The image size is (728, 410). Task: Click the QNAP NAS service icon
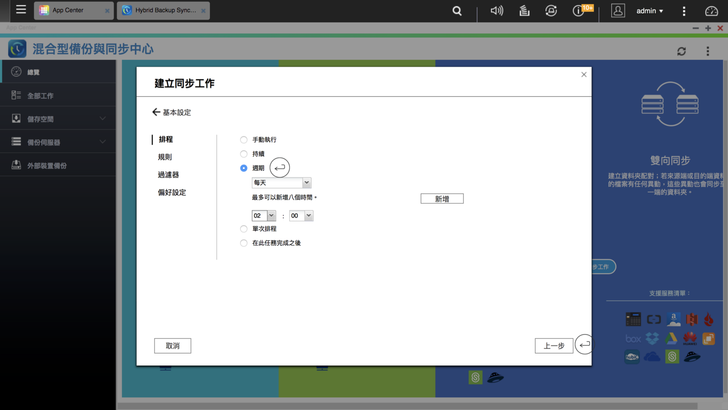click(x=633, y=319)
